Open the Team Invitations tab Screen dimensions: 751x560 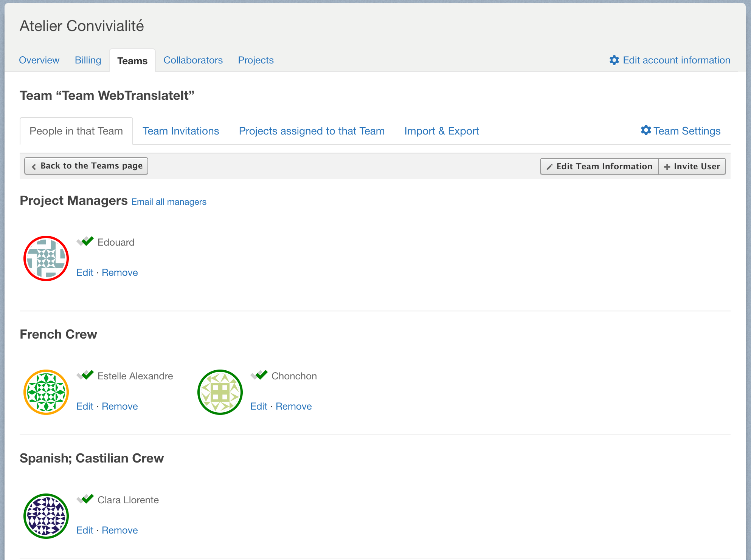pyautogui.click(x=181, y=131)
